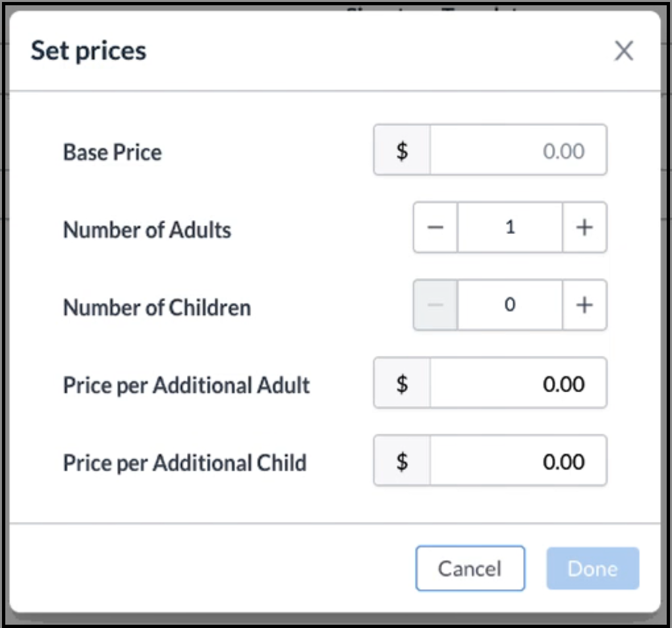Select the children count showing 0

[509, 304]
